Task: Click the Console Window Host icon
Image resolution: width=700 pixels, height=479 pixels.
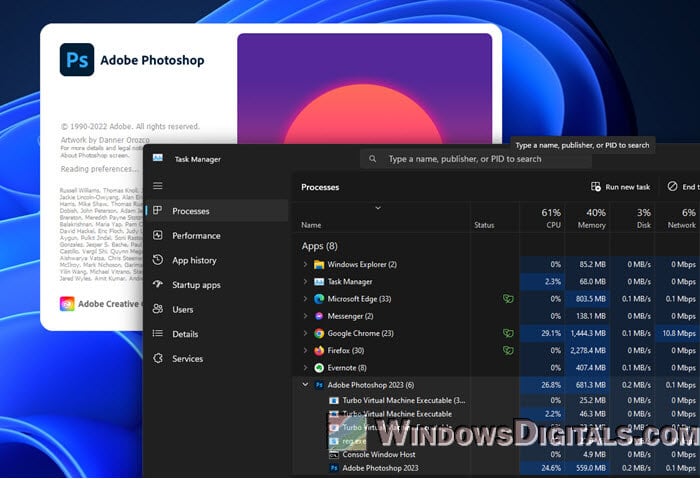Action: 333,454
